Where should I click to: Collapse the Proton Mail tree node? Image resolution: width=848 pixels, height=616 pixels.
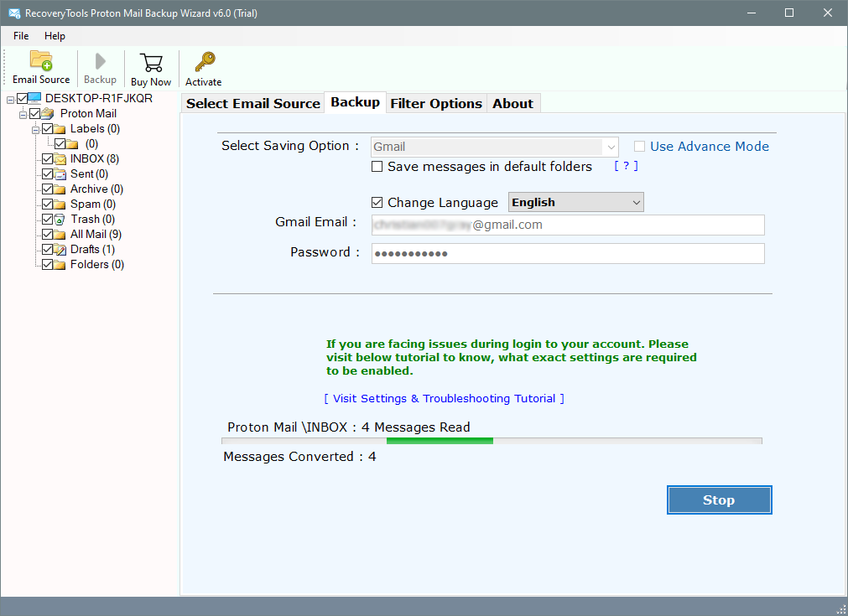[23, 115]
